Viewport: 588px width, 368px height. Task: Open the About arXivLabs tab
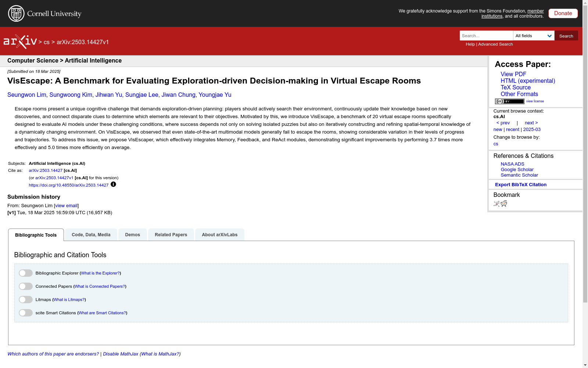pos(220,235)
